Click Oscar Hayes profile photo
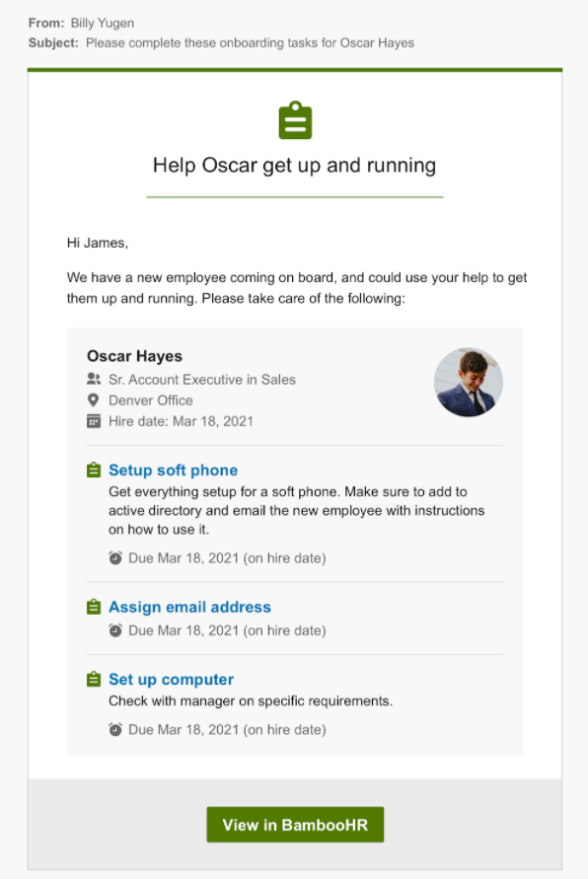 pyautogui.click(x=469, y=382)
